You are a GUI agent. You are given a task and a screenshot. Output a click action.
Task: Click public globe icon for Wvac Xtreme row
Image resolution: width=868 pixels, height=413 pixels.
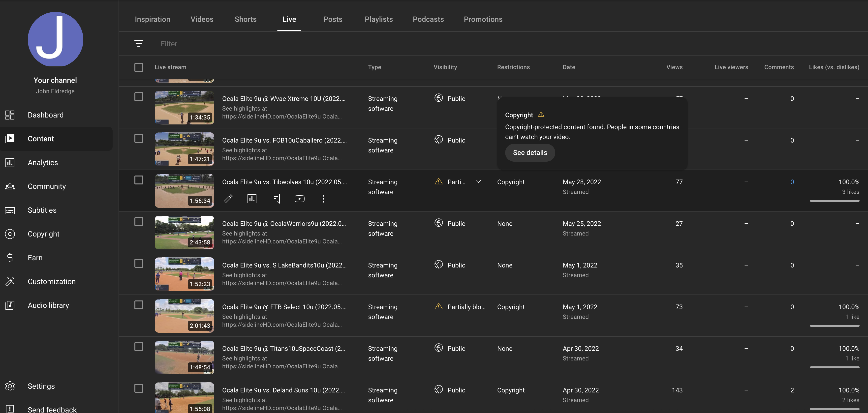click(x=439, y=98)
